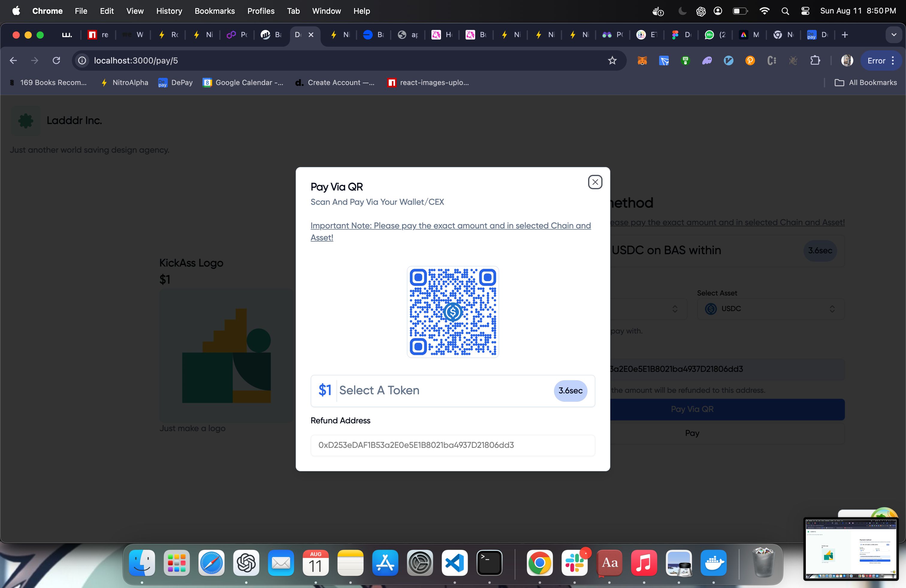Open the Apple menu
Image resolution: width=906 pixels, height=588 pixels.
[16, 11]
